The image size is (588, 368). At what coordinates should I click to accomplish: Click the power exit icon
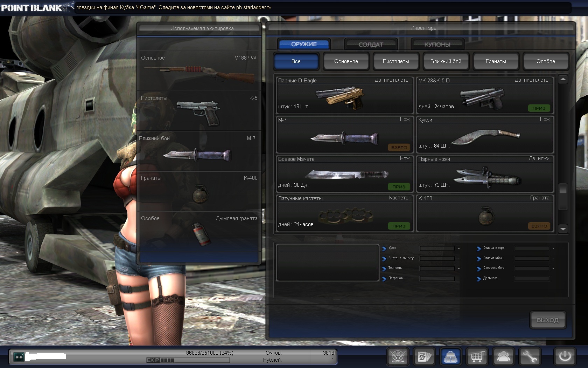point(565,357)
